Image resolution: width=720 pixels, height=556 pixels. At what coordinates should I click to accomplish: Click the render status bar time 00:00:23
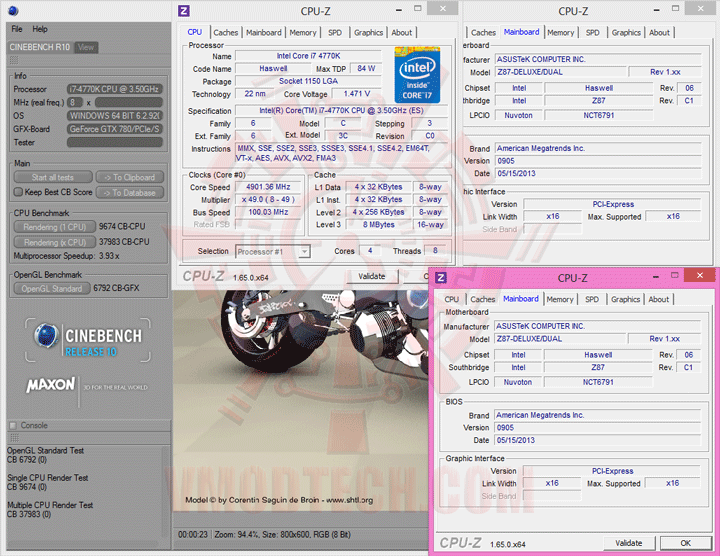tap(193, 535)
